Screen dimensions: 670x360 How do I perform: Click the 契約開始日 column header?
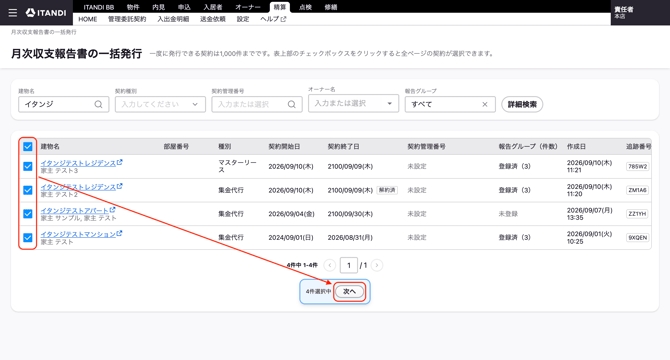(x=284, y=146)
